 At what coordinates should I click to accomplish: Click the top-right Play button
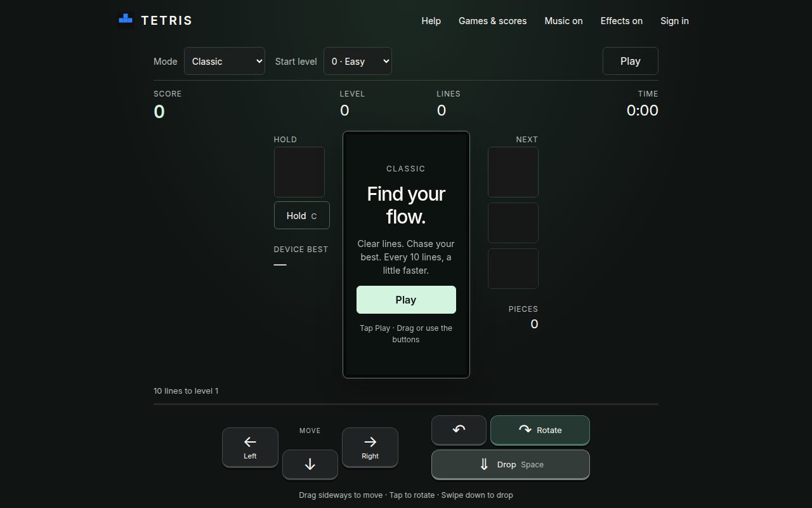click(630, 61)
